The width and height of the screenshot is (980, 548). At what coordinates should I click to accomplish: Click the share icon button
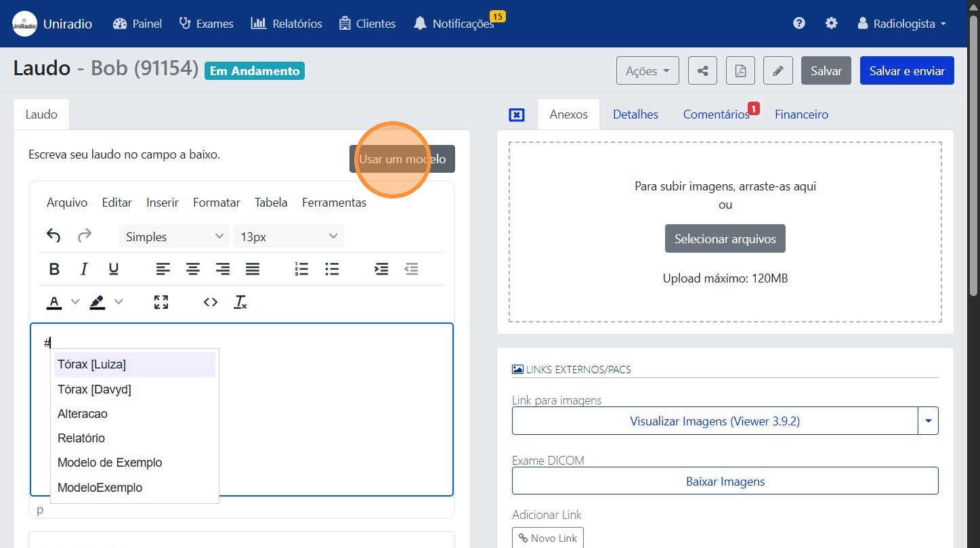pyautogui.click(x=702, y=70)
